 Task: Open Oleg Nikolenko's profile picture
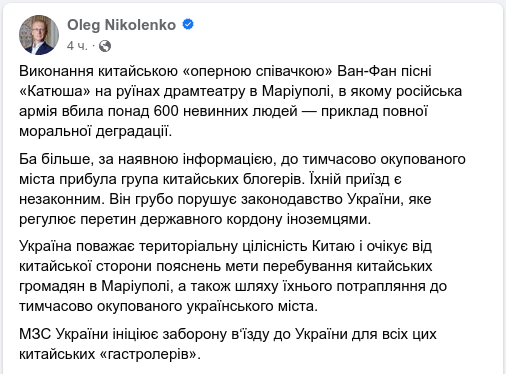[39, 35]
